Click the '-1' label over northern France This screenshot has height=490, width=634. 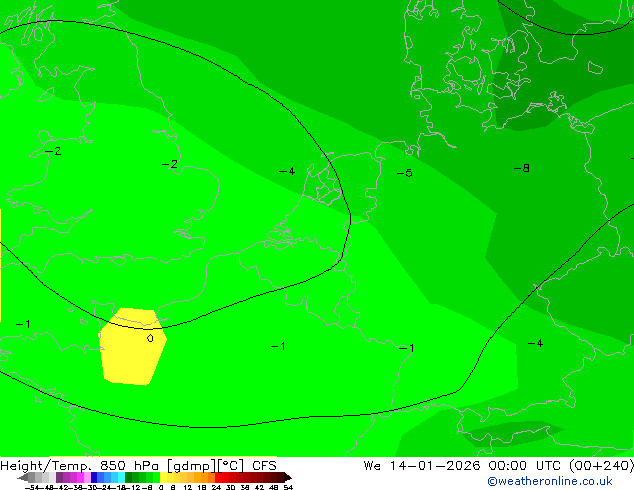278,346
